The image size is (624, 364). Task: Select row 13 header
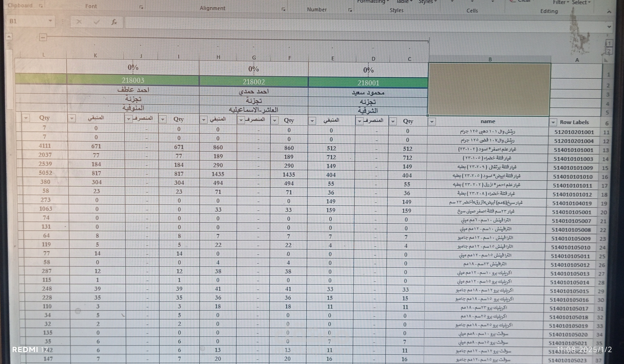pyautogui.click(x=606, y=150)
